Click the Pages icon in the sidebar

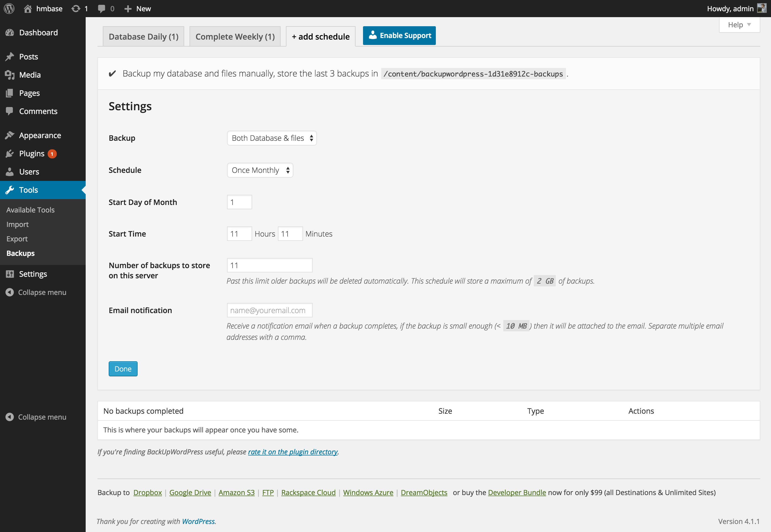tap(10, 93)
